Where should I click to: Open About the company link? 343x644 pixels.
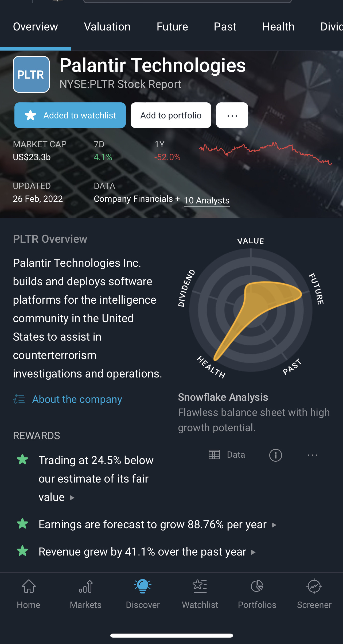[x=77, y=399]
